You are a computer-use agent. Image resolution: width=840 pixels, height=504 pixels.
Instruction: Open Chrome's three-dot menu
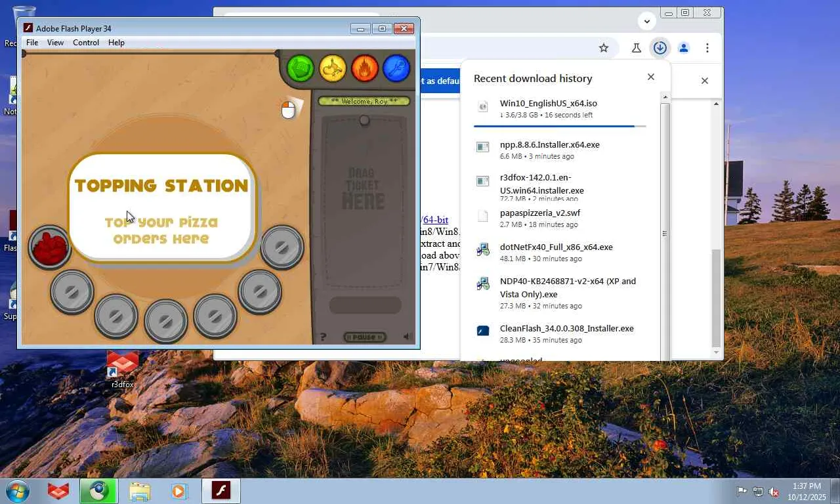point(707,48)
